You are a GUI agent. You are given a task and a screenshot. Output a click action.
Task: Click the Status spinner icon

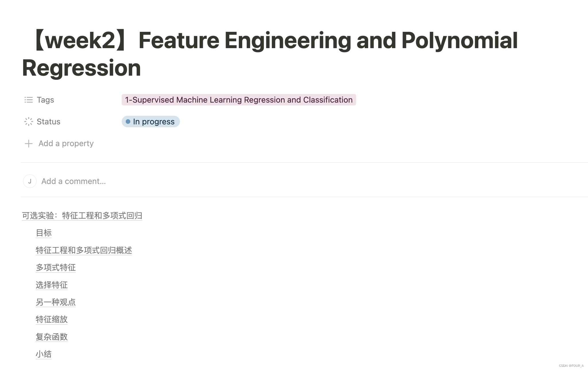tap(28, 122)
